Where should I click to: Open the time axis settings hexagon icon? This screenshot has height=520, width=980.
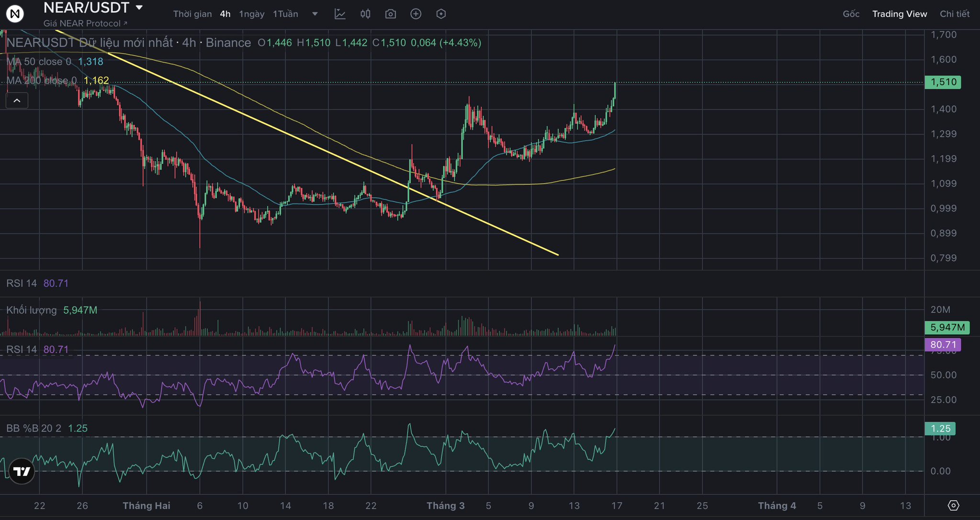(x=953, y=506)
